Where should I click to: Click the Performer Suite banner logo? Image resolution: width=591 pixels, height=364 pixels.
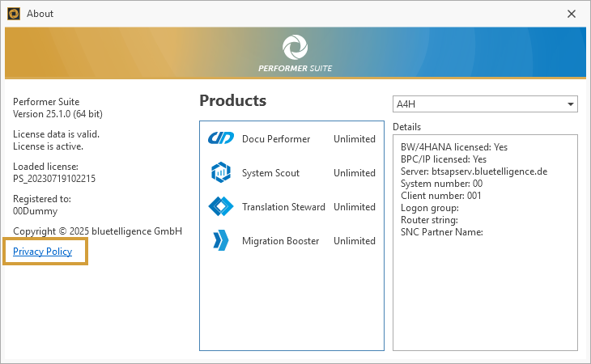coord(295,47)
